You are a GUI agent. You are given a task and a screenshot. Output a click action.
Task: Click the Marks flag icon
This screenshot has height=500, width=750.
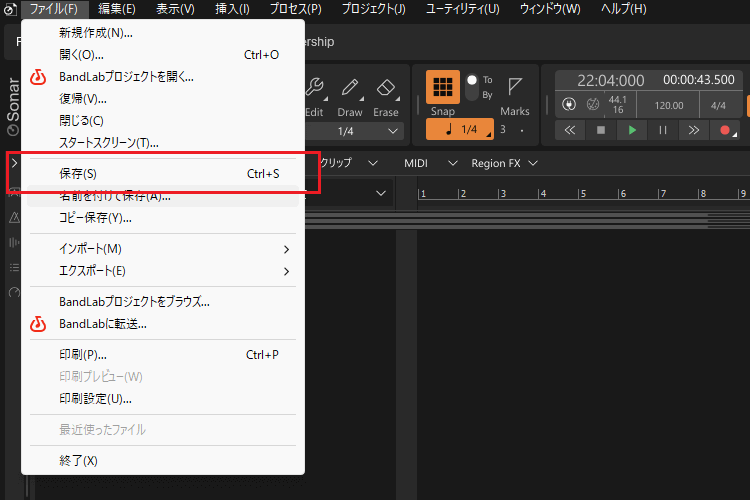point(515,87)
